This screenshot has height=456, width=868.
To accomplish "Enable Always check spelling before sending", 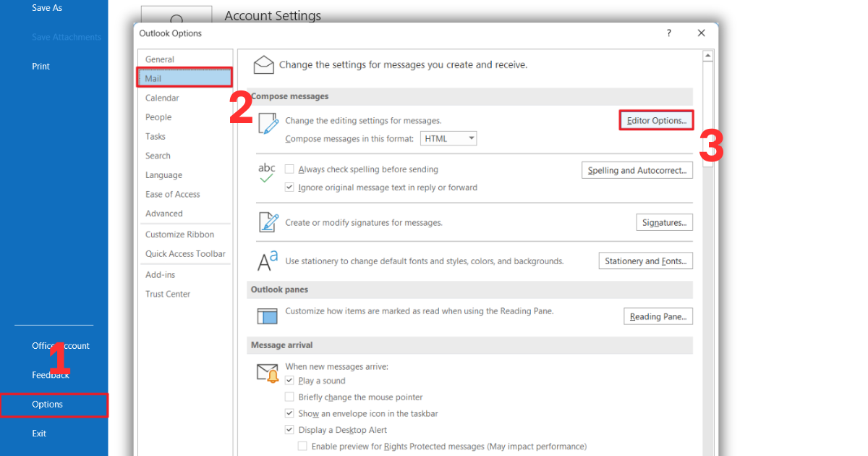I will (289, 169).
